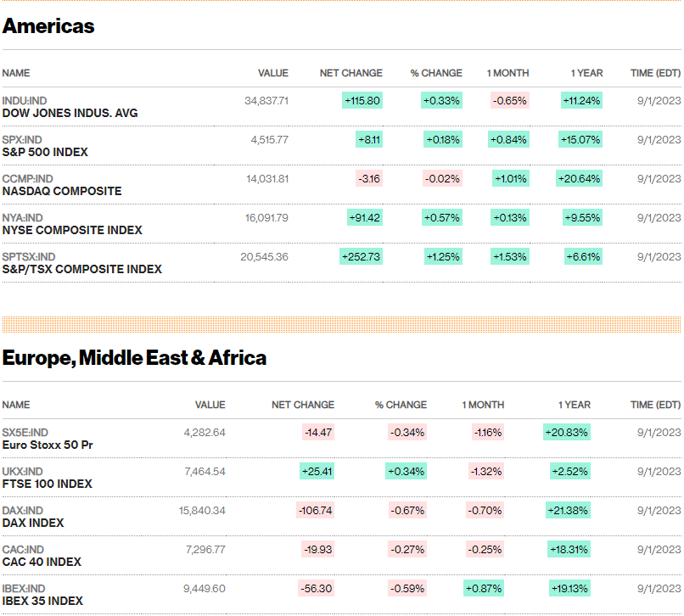Click the CCMP:IND ticker

tap(27, 179)
